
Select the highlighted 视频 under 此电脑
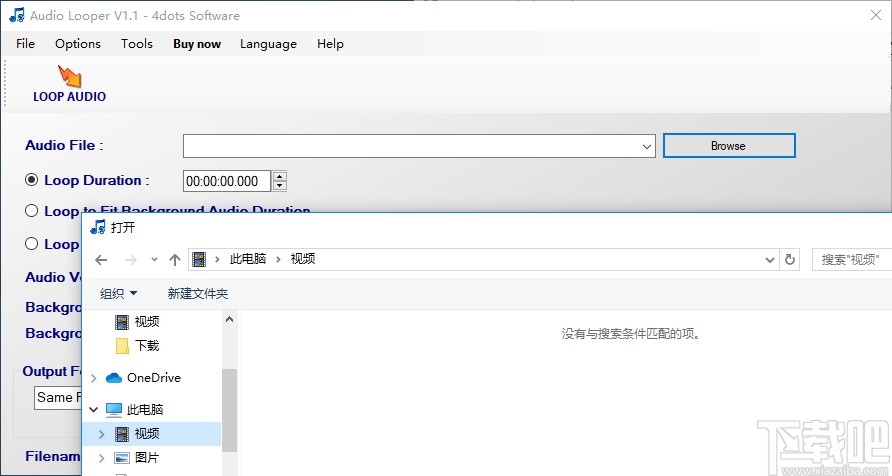151,434
